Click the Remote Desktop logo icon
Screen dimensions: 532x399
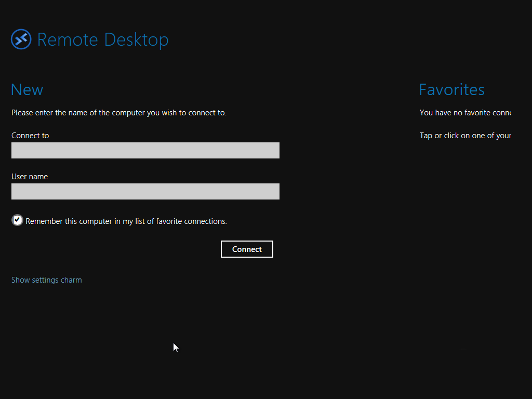click(x=21, y=39)
